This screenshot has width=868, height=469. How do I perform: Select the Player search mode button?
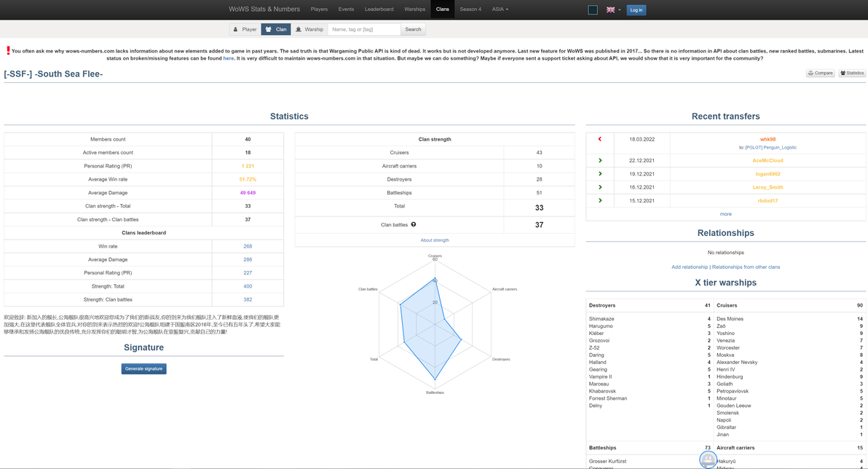245,29
